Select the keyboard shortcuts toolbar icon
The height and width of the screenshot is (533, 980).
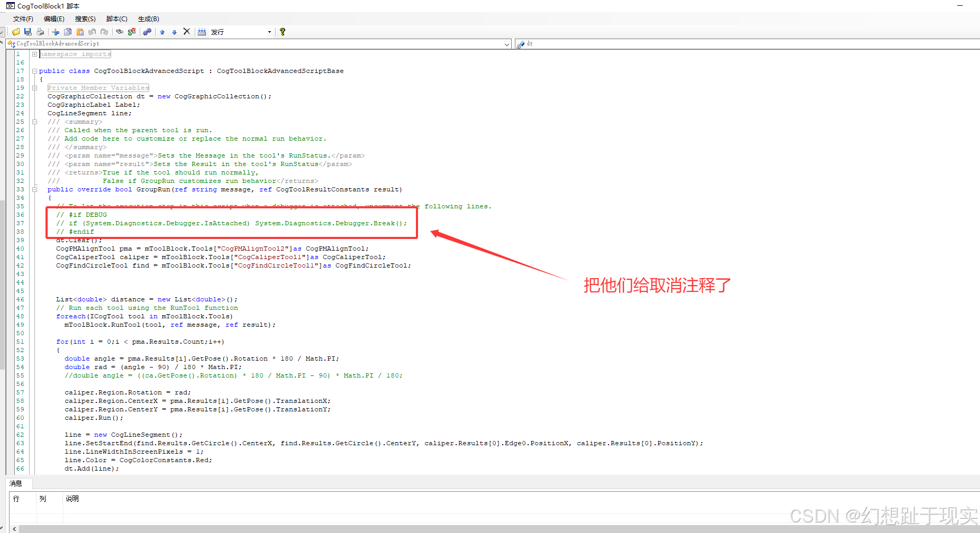pyautogui.click(x=202, y=31)
